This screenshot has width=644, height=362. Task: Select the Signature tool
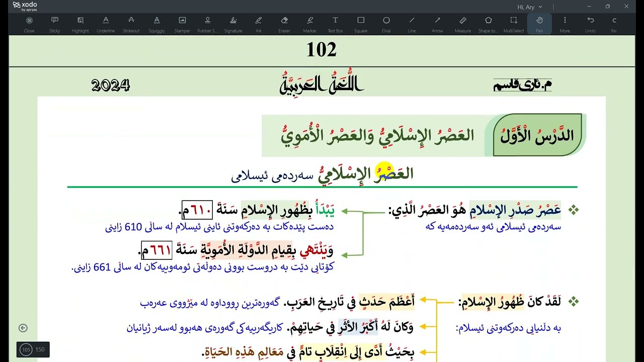[233, 24]
